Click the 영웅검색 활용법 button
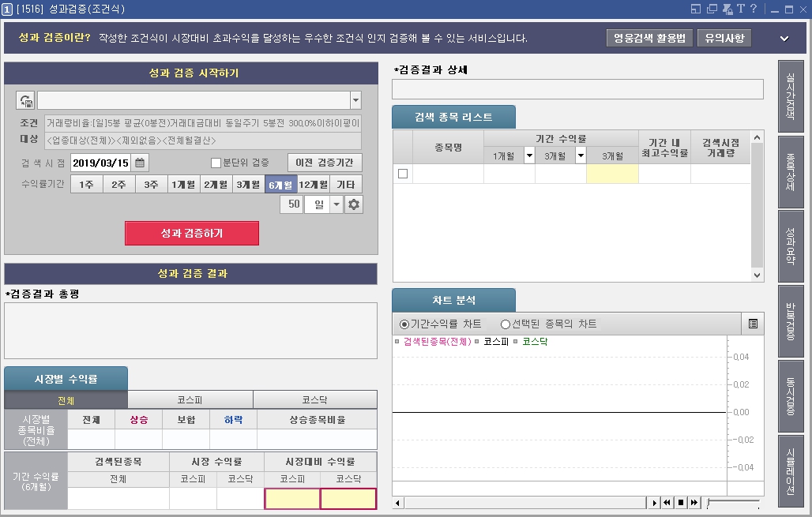This screenshot has height=517, width=812. coord(649,38)
